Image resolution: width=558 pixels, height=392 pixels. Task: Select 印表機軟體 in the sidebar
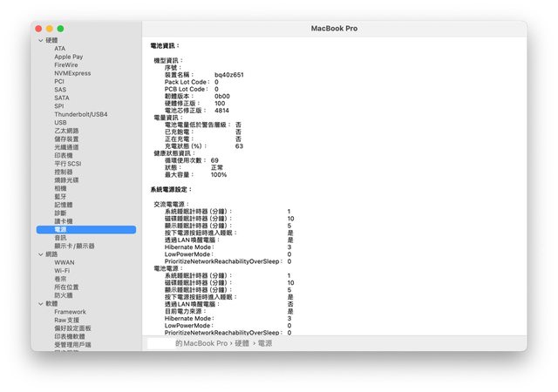pos(70,336)
